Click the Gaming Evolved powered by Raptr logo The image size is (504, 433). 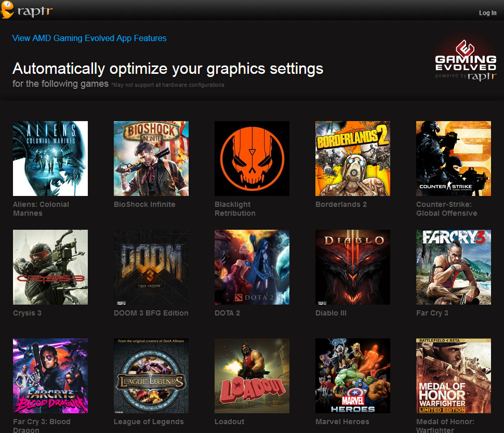click(x=466, y=60)
